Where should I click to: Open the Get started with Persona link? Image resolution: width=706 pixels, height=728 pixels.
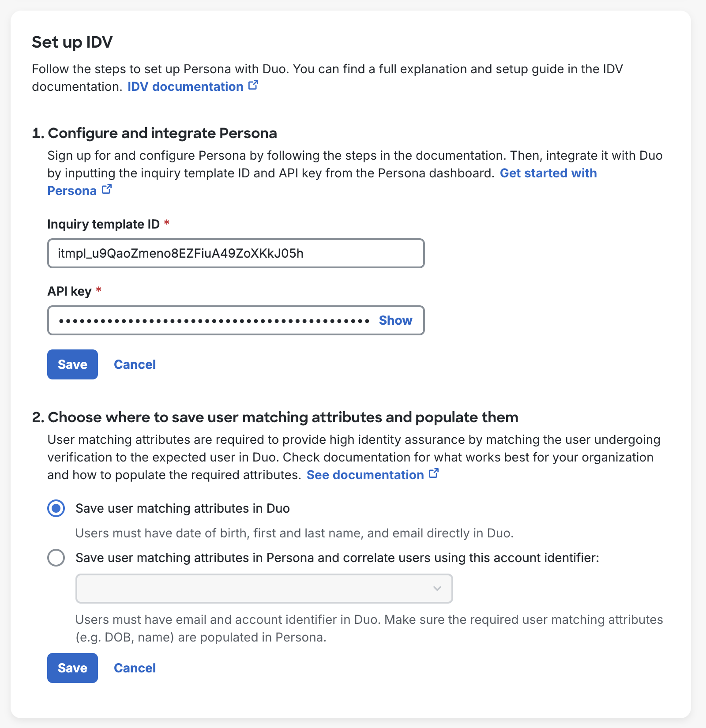(548, 173)
